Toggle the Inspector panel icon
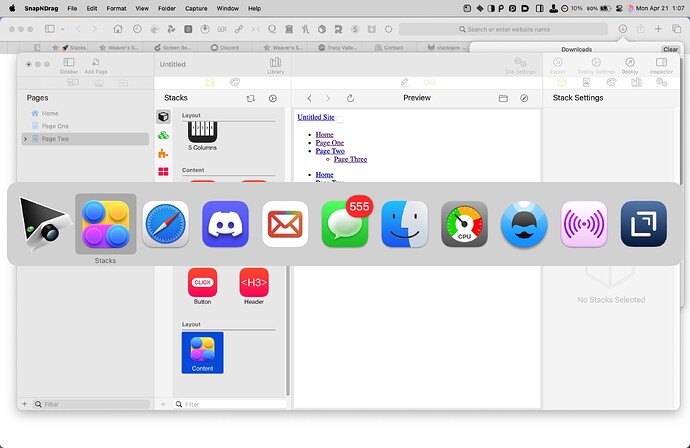Screen dimensions: 690x448 click(661, 65)
